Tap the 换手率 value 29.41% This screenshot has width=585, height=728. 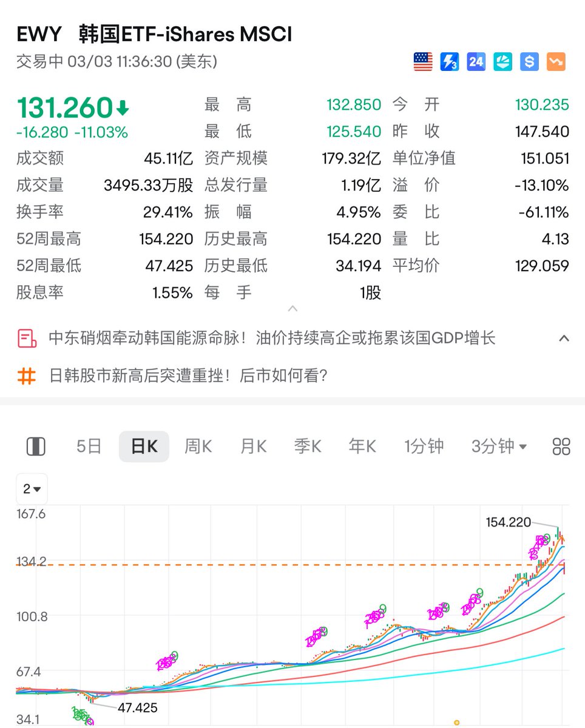pyautogui.click(x=169, y=212)
